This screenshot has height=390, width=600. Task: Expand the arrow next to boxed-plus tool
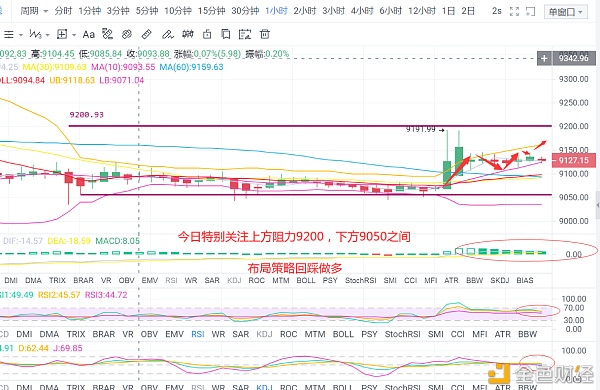pyautogui.click(x=74, y=35)
